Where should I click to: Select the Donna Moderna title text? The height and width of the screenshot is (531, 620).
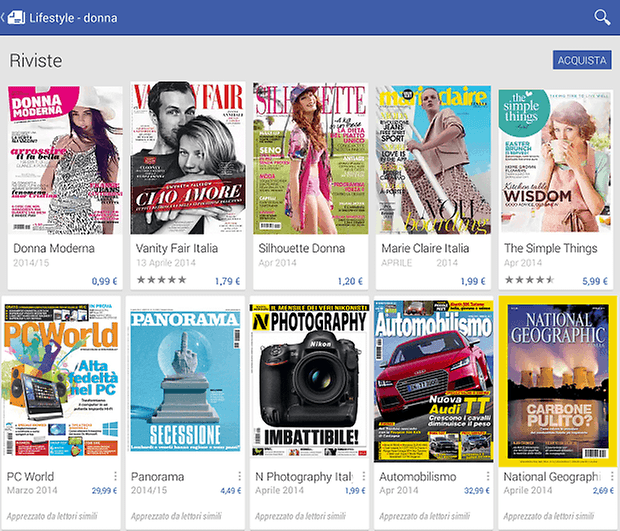[54, 248]
